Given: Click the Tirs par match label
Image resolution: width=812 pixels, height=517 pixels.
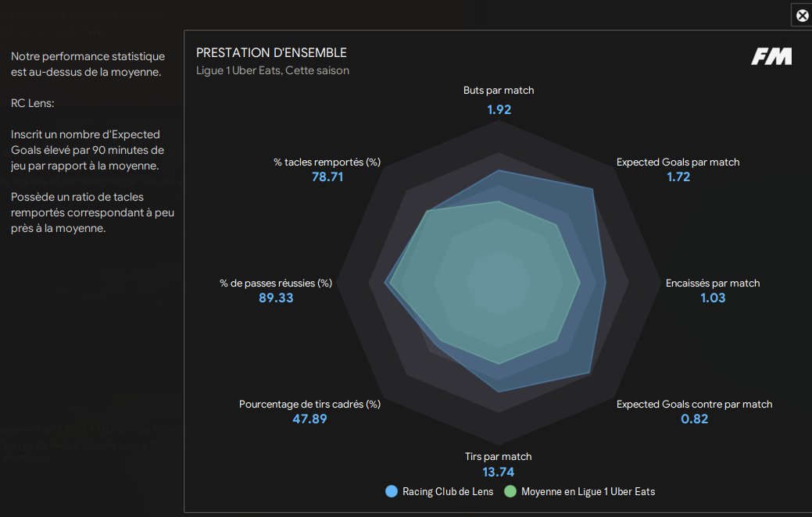Looking at the screenshot, I should point(498,456).
